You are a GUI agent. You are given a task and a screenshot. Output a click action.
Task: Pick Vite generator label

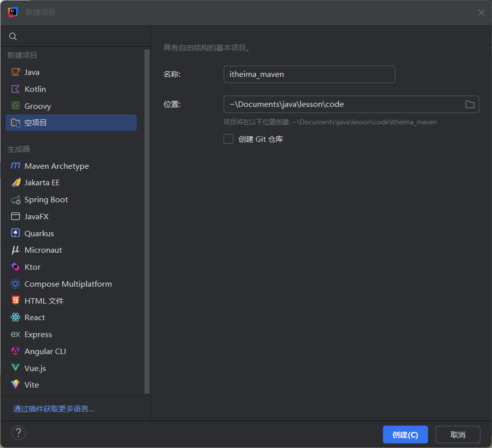pos(31,385)
